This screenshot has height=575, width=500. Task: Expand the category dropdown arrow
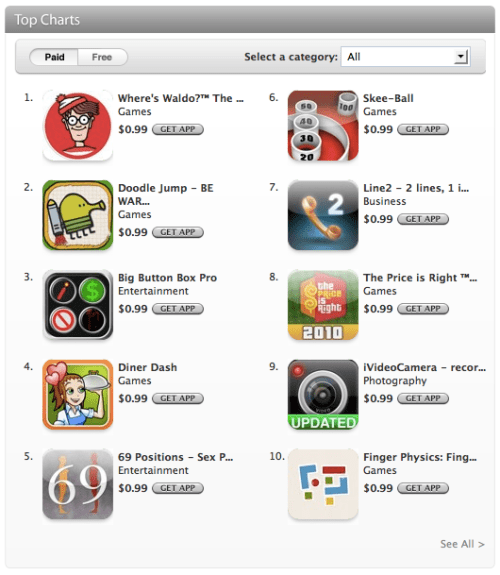[x=460, y=57]
